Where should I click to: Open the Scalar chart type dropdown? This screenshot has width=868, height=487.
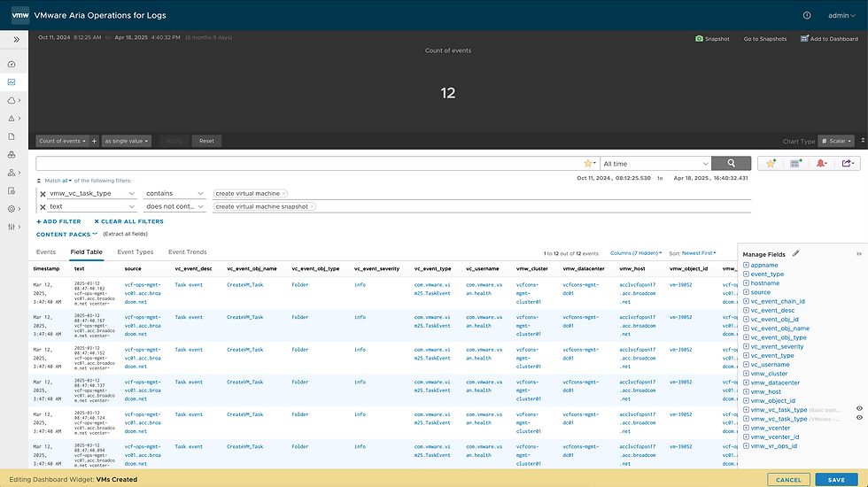836,141
